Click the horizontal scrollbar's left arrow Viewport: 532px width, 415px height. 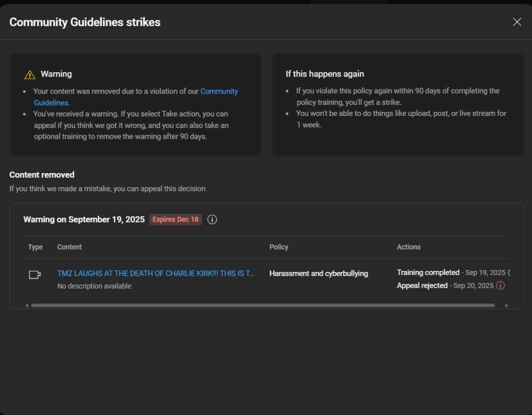pyautogui.click(x=27, y=306)
